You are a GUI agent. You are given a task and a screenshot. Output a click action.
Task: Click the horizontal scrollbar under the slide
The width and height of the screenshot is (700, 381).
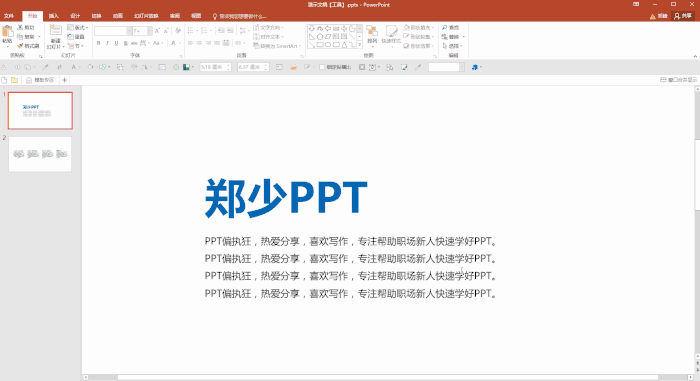point(388,377)
